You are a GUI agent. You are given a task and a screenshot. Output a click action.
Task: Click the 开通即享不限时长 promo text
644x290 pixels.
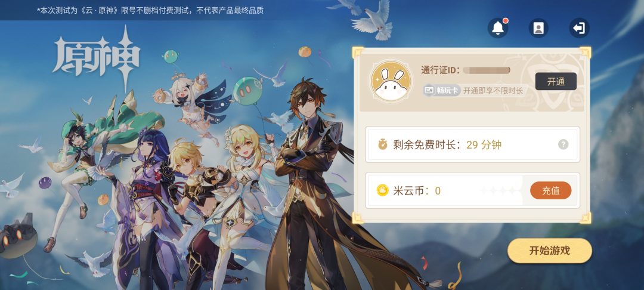coord(493,91)
